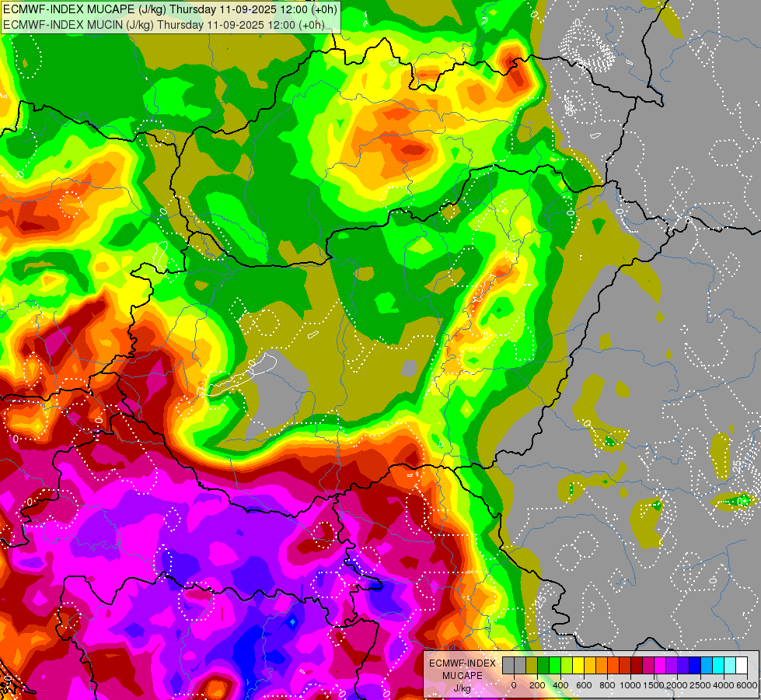This screenshot has width=761, height=700.
Task: Click the legend value 4000
Action: pyautogui.click(x=724, y=685)
